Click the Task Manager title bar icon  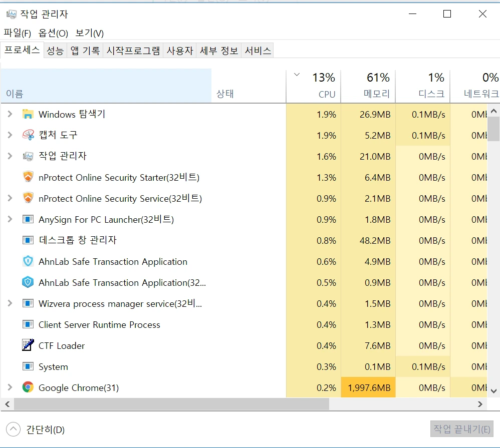(x=12, y=14)
